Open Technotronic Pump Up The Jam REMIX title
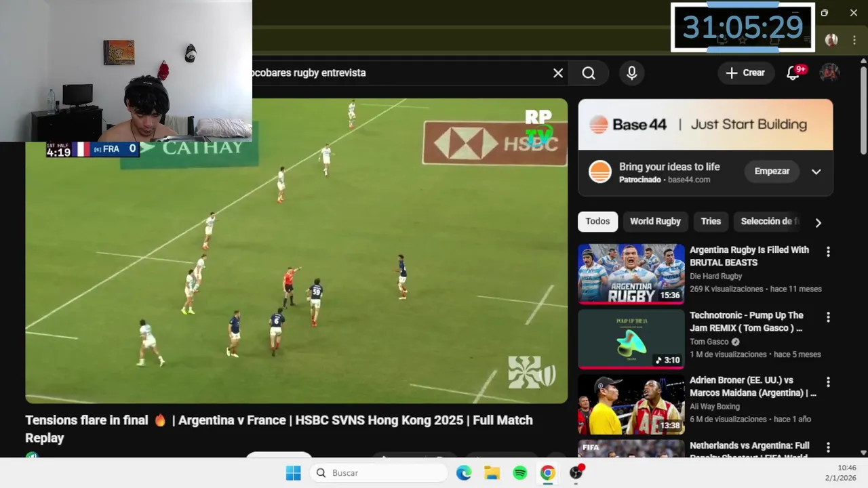This screenshot has width=868, height=488. coord(747,322)
